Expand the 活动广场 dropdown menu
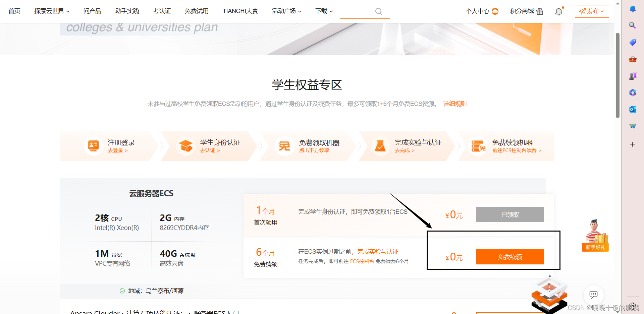Viewport: 644px width, 314px height. tap(287, 11)
